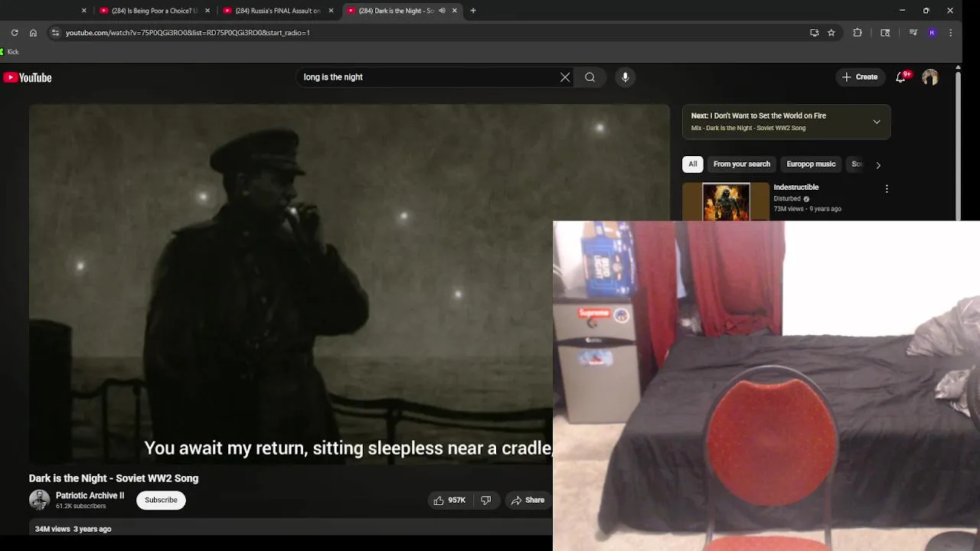Open Indestructible video title
Image resolution: width=980 pixels, height=551 pixels.
[796, 187]
